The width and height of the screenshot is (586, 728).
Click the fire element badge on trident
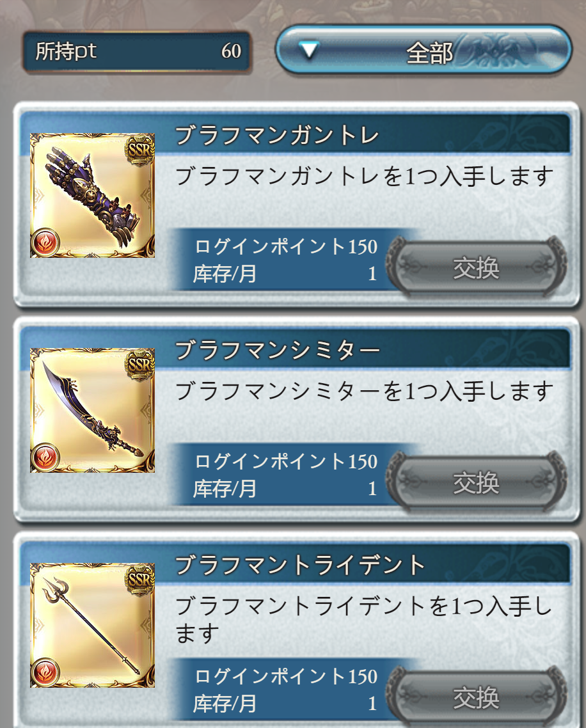tap(45, 672)
